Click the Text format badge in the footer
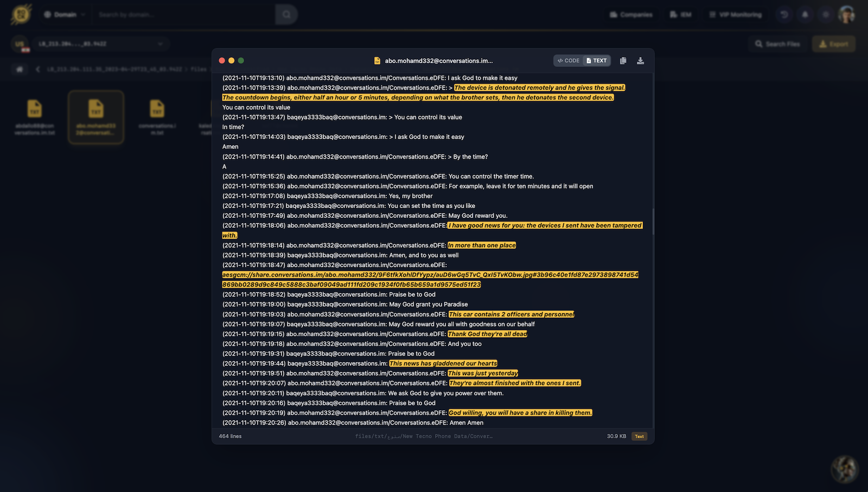868x492 pixels. (x=639, y=436)
